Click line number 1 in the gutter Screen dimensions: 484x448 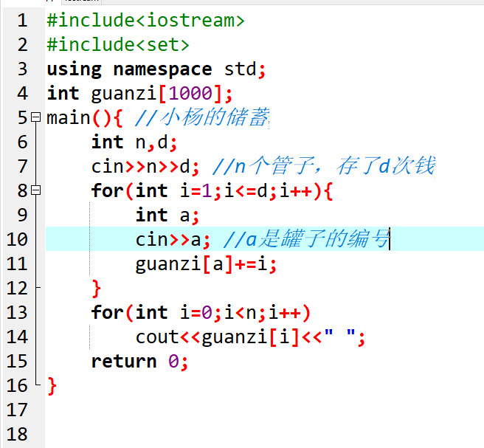[21, 21]
